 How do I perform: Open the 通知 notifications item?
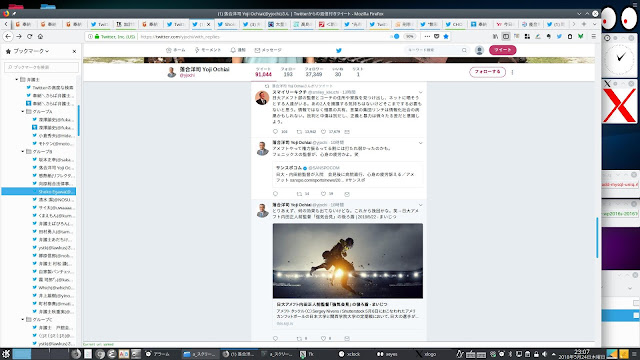238,50
